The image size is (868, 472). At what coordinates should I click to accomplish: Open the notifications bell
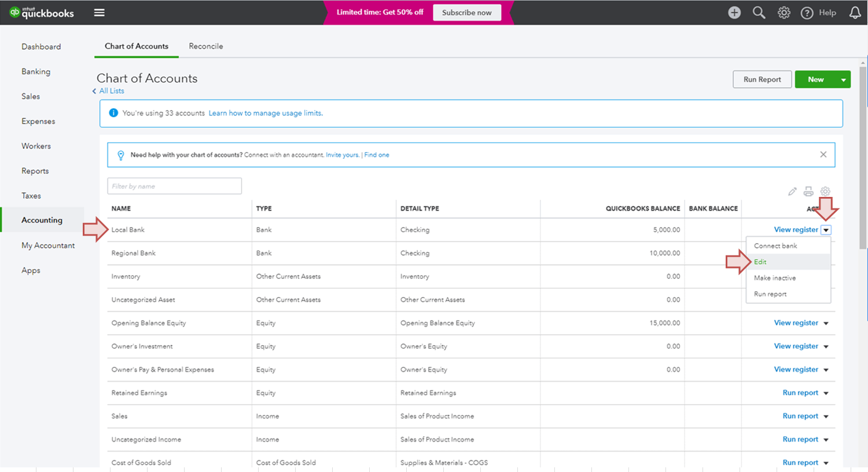[x=855, y=12]
